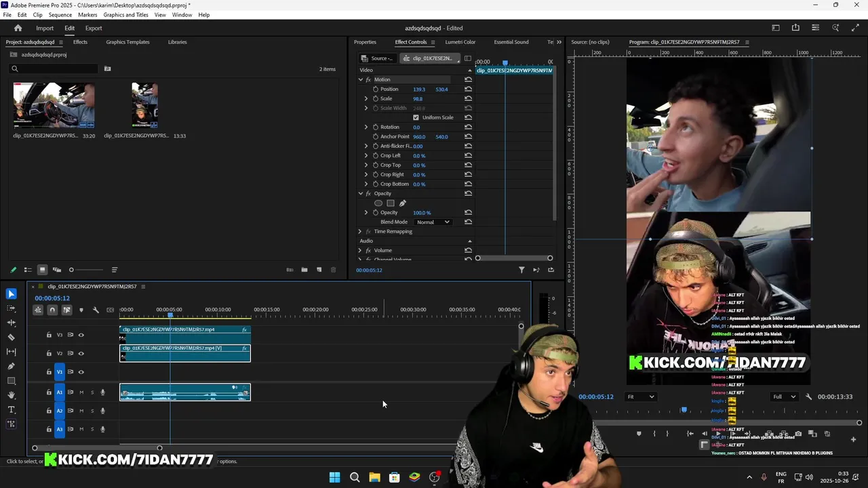Add a marker with timeline marker icon

pos(81,310)
